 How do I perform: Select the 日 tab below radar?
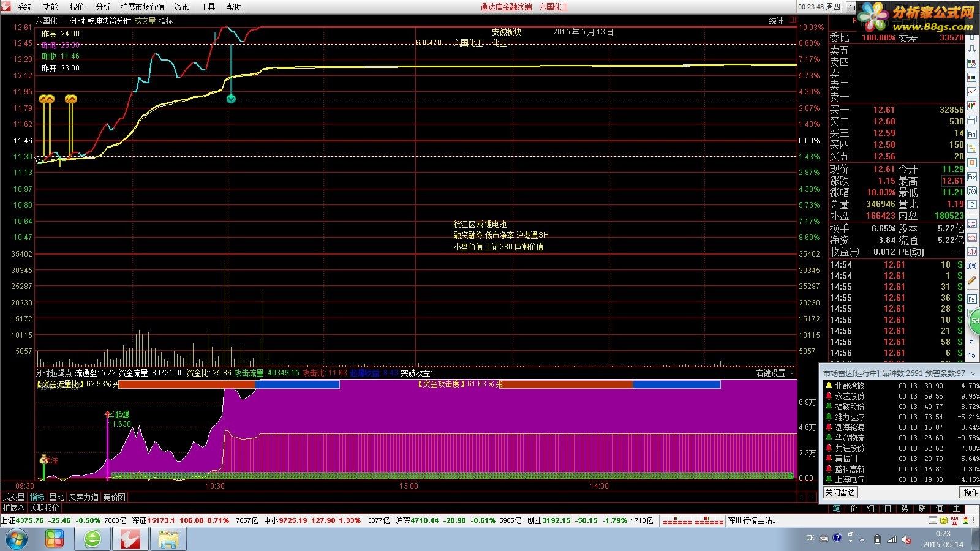[888, 509]
